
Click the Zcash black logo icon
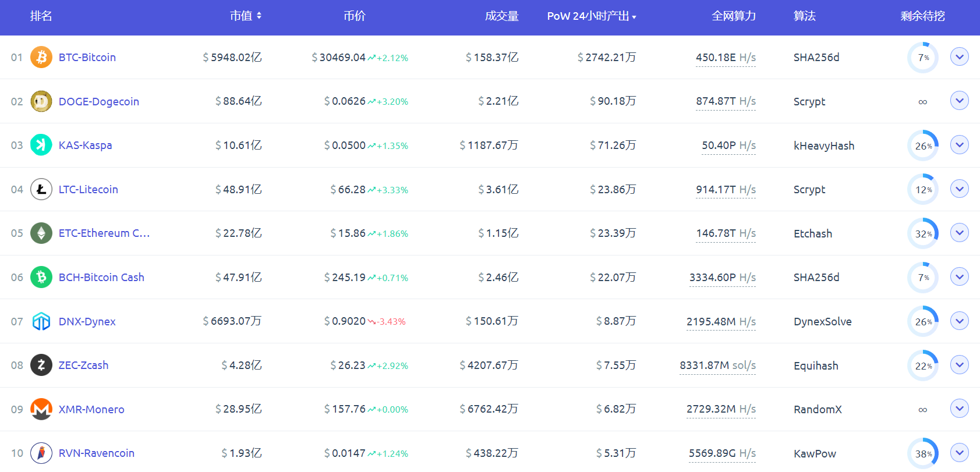(x=41, y=365)
